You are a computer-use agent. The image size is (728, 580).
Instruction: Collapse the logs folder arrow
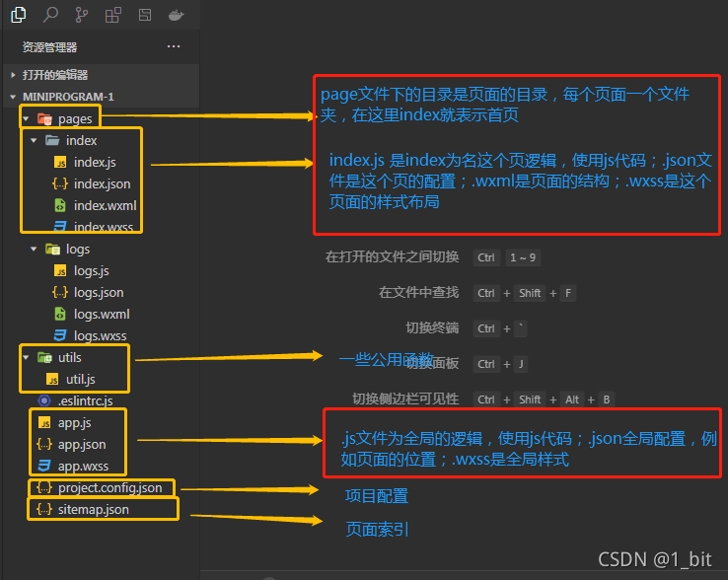coord(34,249)
